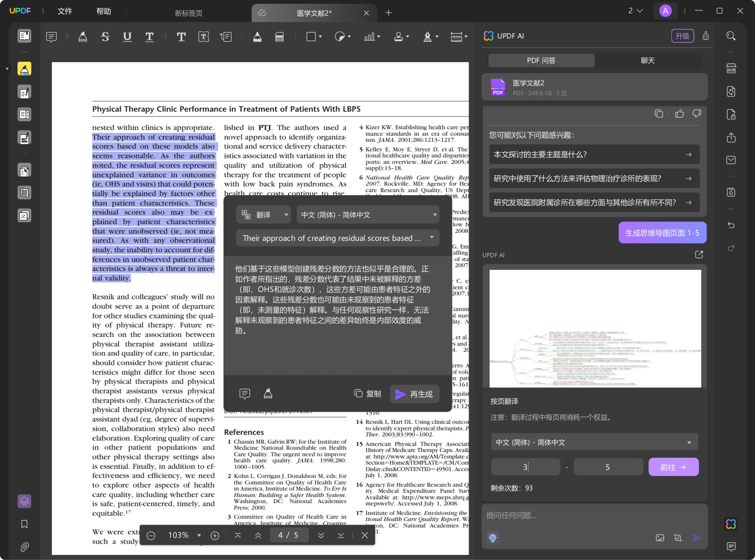Open the Bookmark icon in left sidebar
Screen dimensions: 755x560
pos(24,524)
